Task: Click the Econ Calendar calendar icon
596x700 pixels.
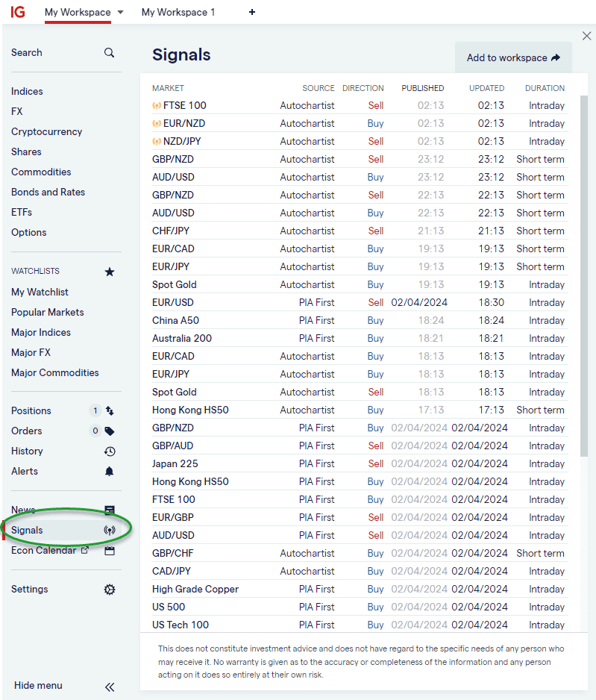Action: (110, 551)
